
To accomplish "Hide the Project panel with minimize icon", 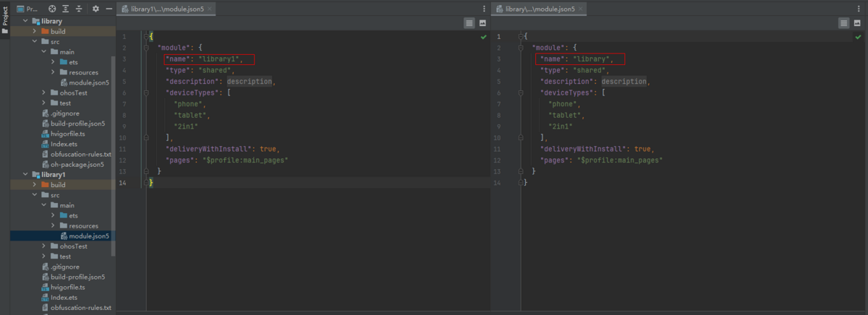I will 109,9.
